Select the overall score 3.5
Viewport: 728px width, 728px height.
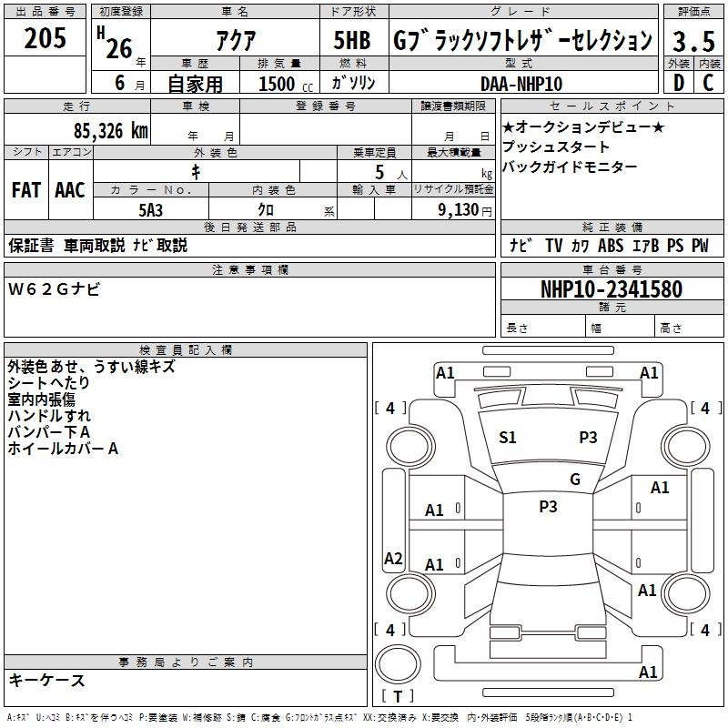[693, 41]
